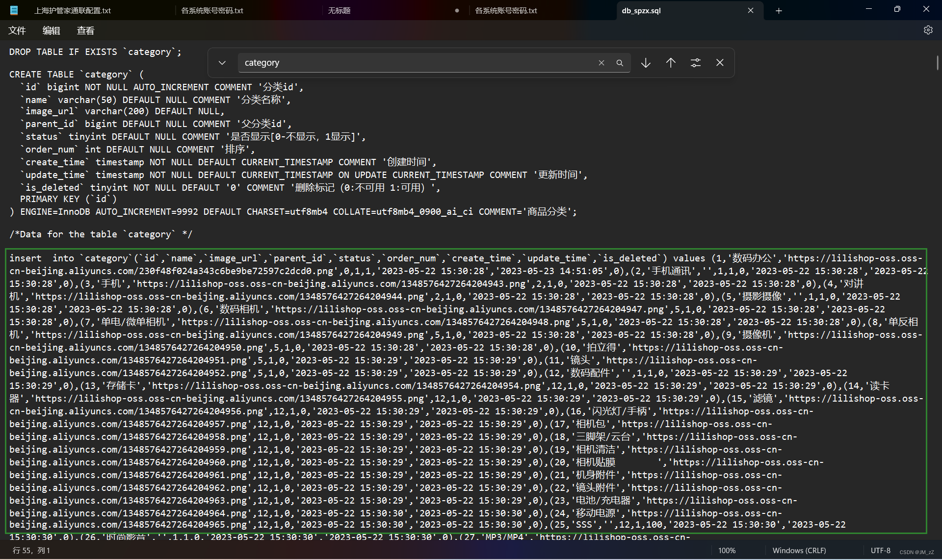Click the magnifier search icon

click(x=620, y=63)
